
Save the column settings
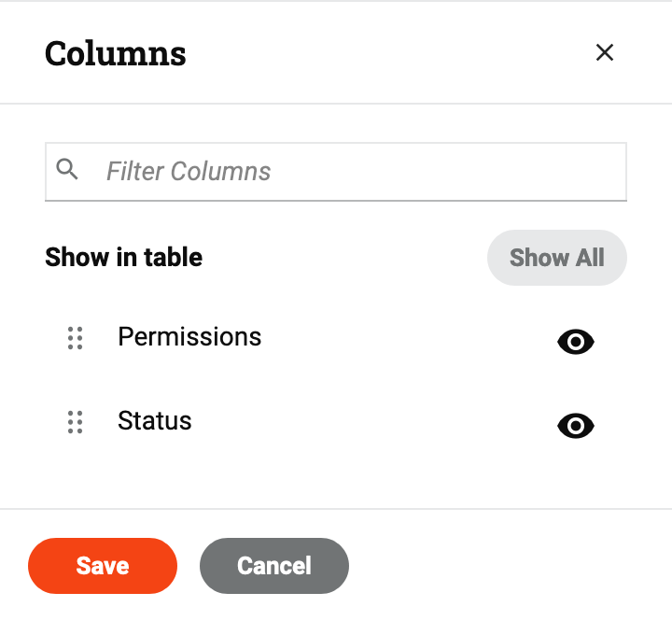[x=103, y=566]
